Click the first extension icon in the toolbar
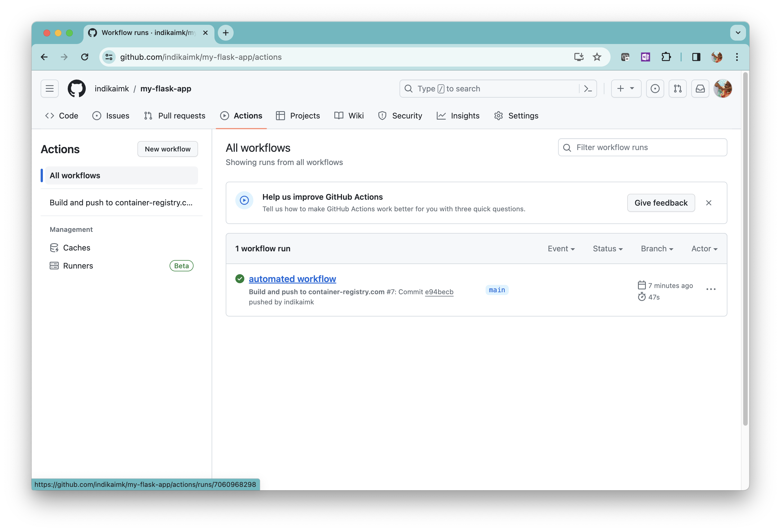The height and width of the screenshot is (532, 781). pyautogui.click(x=625, y=57)
